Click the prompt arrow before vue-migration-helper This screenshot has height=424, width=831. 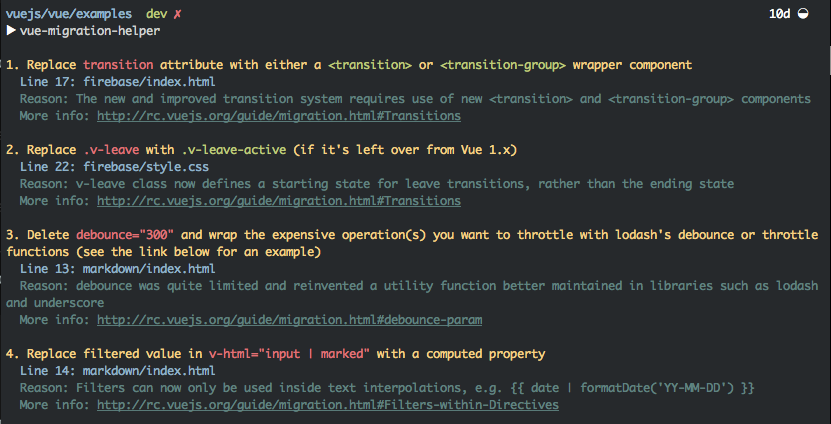[x=11, y=31]
